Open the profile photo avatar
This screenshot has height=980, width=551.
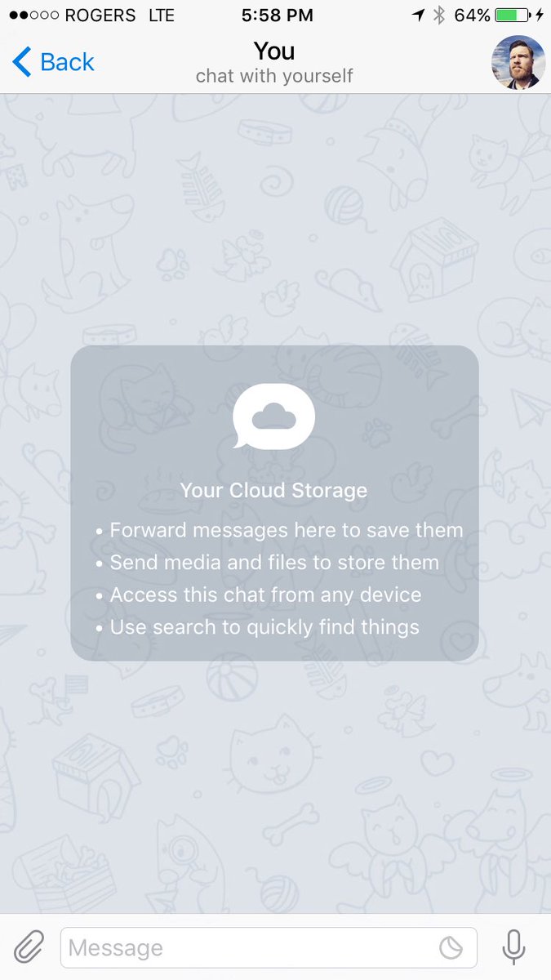pyautogui.click(x=518, y=62)
